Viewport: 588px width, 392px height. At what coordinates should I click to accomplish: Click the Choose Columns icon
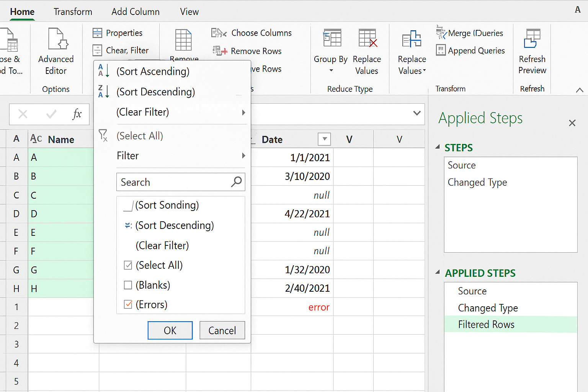219,33
